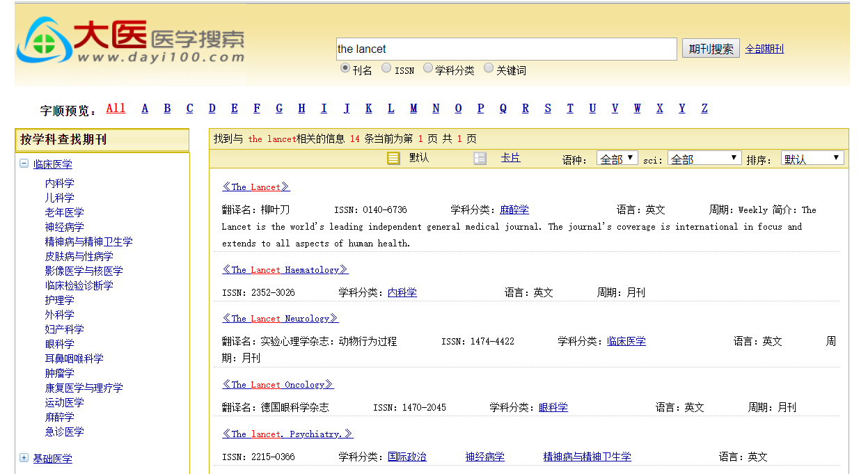Filter journals by letter A

[145, 108]
